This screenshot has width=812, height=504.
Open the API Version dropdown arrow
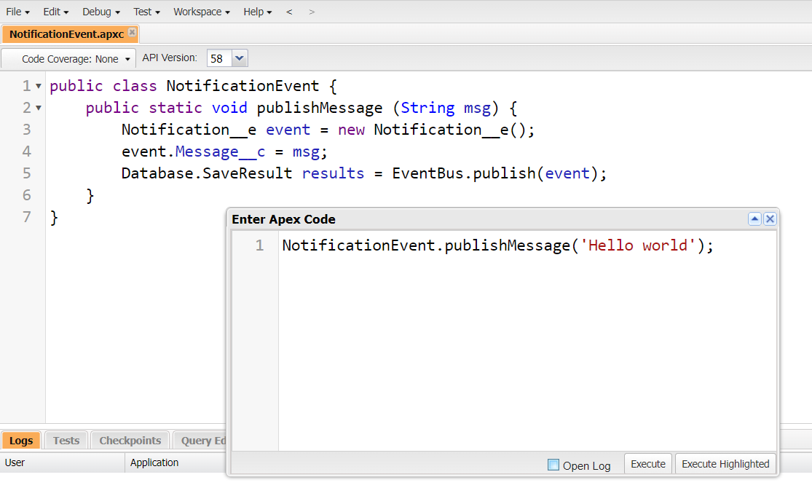[x=240, y=58]
